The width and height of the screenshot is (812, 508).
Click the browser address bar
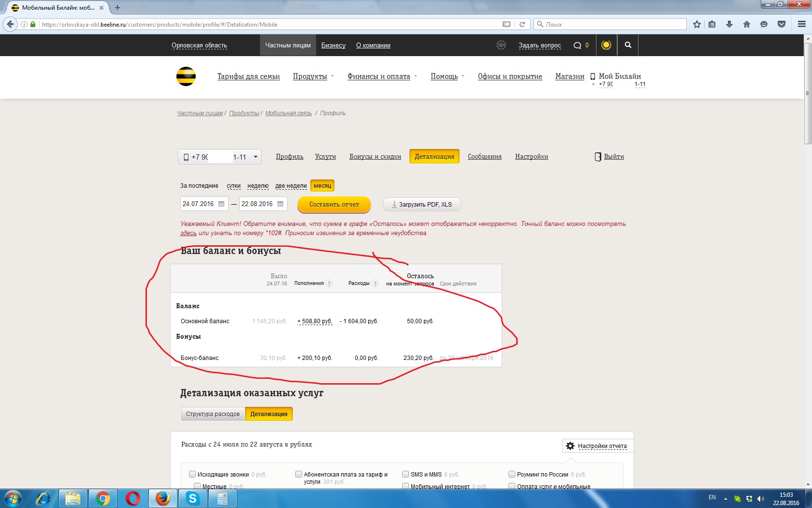(x=271, y=24)
